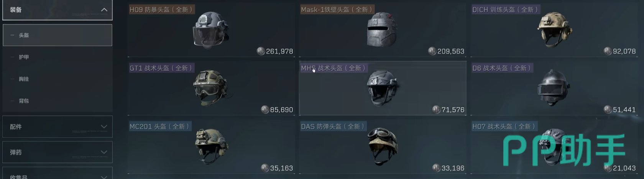
Task: Collapse the 装备 category chevron
Action: (104, 10)
